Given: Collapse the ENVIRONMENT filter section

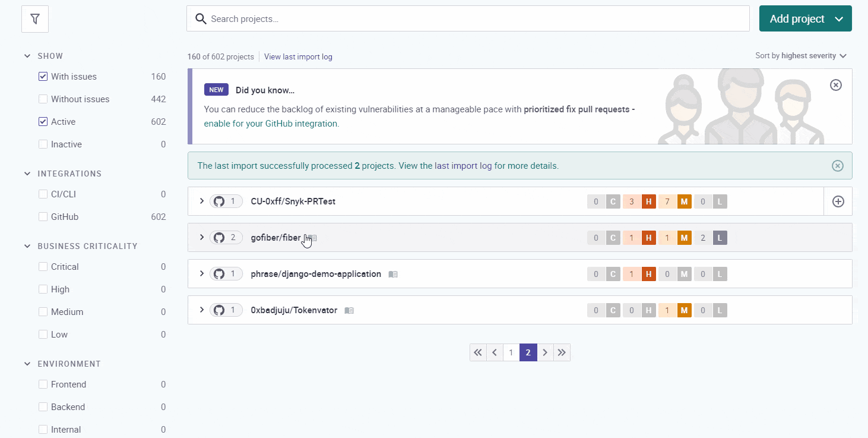Looking at the screenshot, I should 27,364.
